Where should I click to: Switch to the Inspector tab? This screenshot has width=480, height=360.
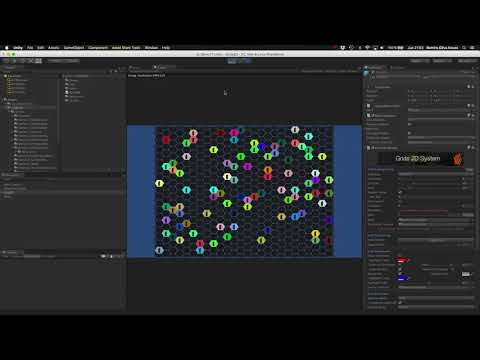coord(375,67)
